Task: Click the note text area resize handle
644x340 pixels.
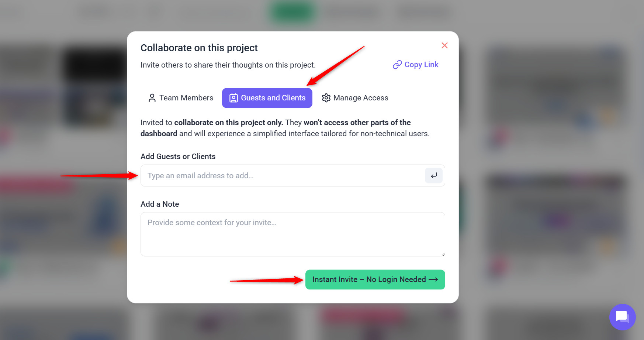Action: tap(443, 254)
